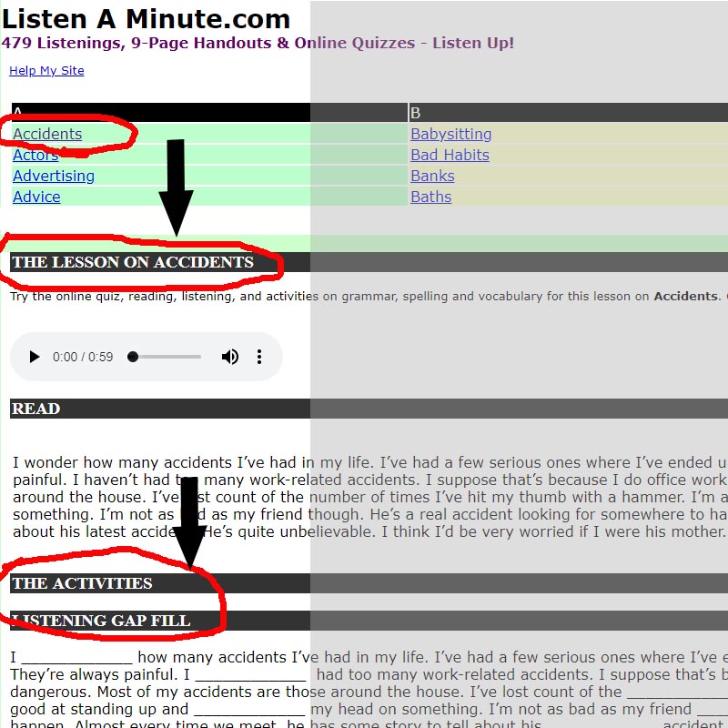Open the Actors lesson
The width and height of the screenshot is (728, 728).
(x=35, y=155)
